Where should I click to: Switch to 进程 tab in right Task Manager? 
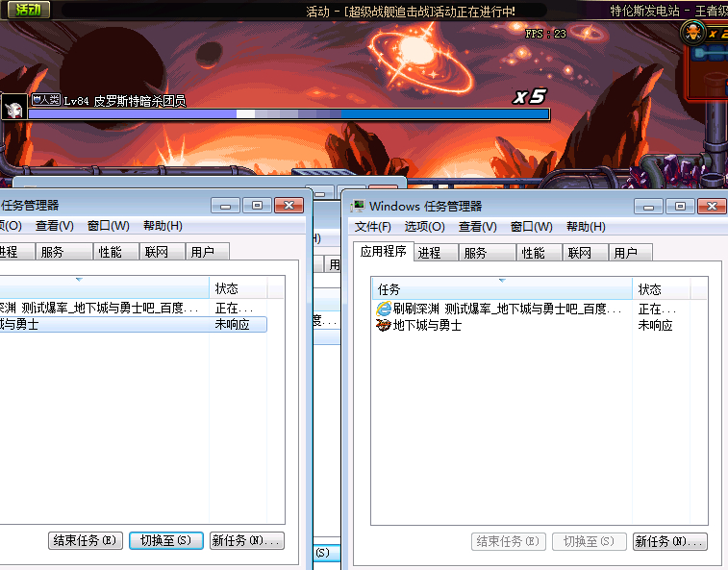(436, 253)
